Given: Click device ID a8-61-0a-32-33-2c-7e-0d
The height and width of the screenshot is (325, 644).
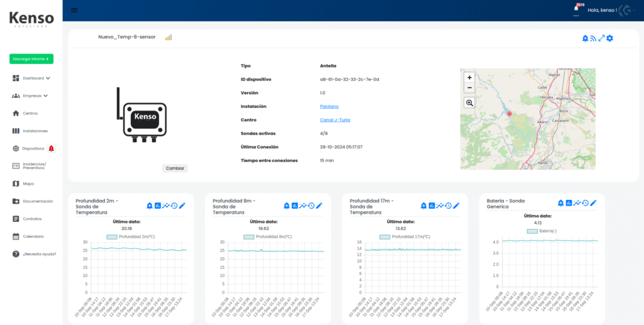Looking at the screenshot, I should [x=350, y=79].
